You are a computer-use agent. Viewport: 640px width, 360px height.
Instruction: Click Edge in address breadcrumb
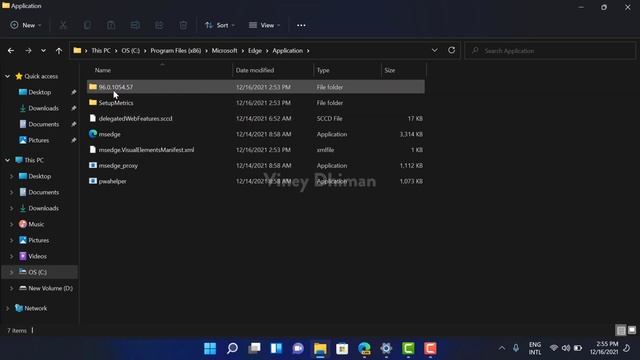pos(255,51)
